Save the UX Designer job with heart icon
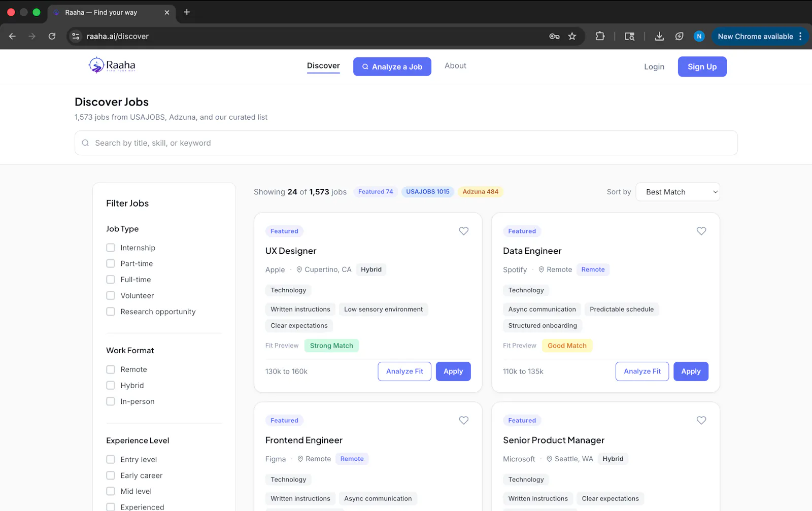The image size is (812, 511). pyautogui.click(x=463, y=231)
